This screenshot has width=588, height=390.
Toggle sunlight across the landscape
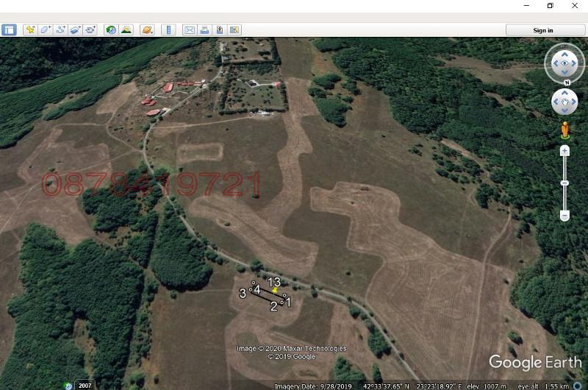[x=126, y=30]
